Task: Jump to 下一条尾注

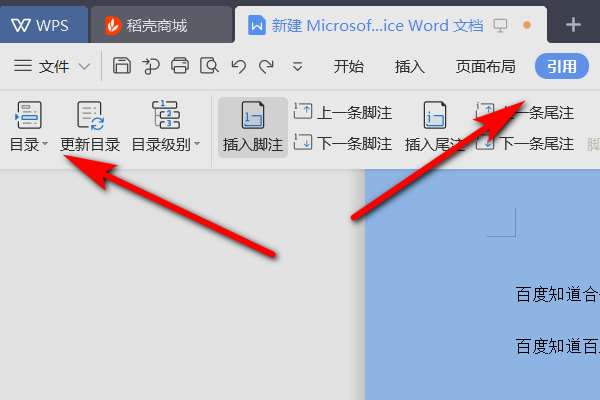Action: 525,144
